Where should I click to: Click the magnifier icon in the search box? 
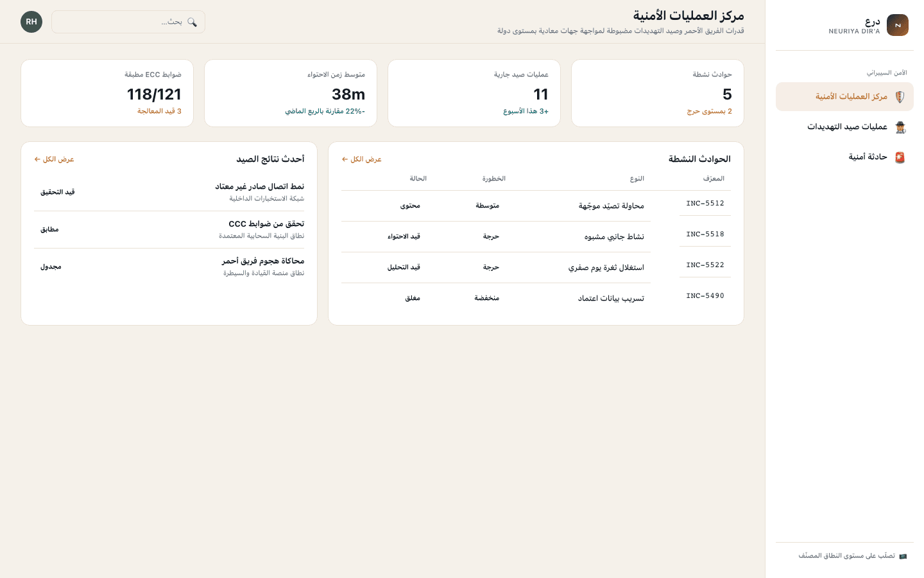click(x=192, y=22)
